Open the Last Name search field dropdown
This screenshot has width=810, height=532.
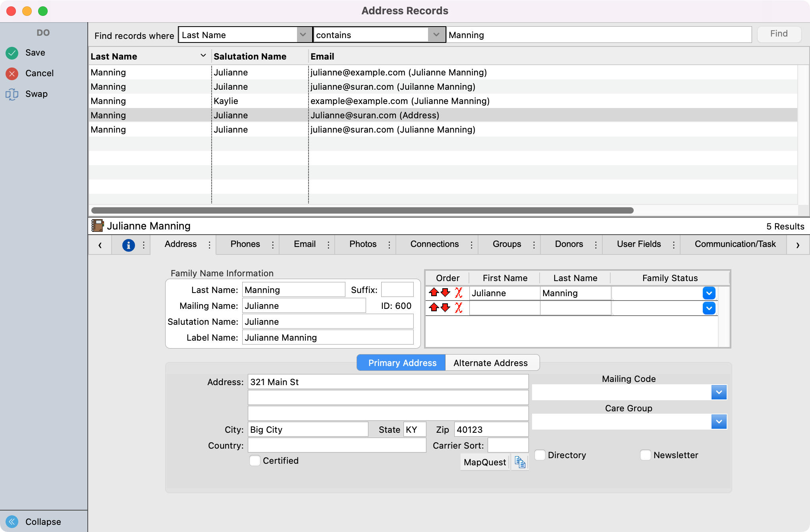click(x=303, y=35)
